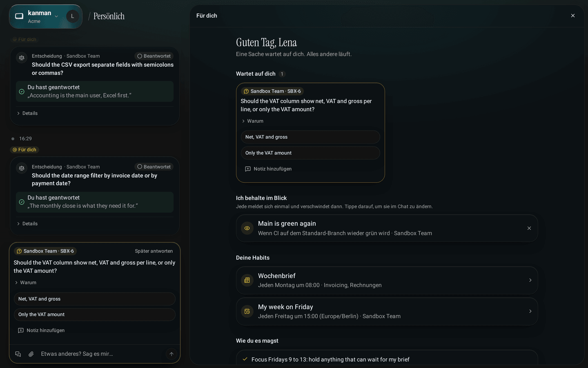Click the 'Wartet auf dich' count badge 1
This screenshot has width=588, height=368.
[282, 74]
